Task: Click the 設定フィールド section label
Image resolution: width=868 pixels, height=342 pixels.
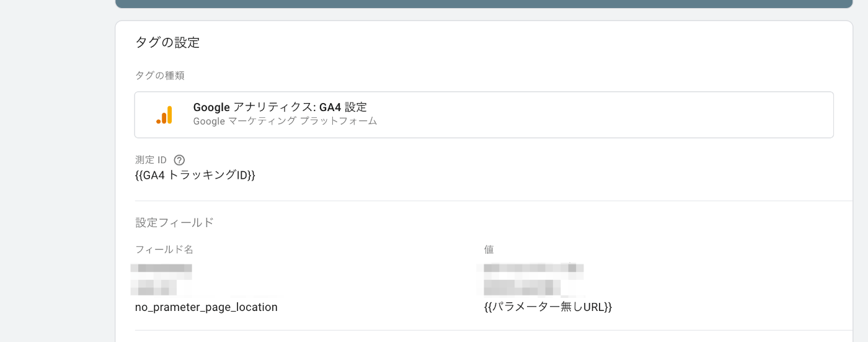Action: [x=174, y=222]
